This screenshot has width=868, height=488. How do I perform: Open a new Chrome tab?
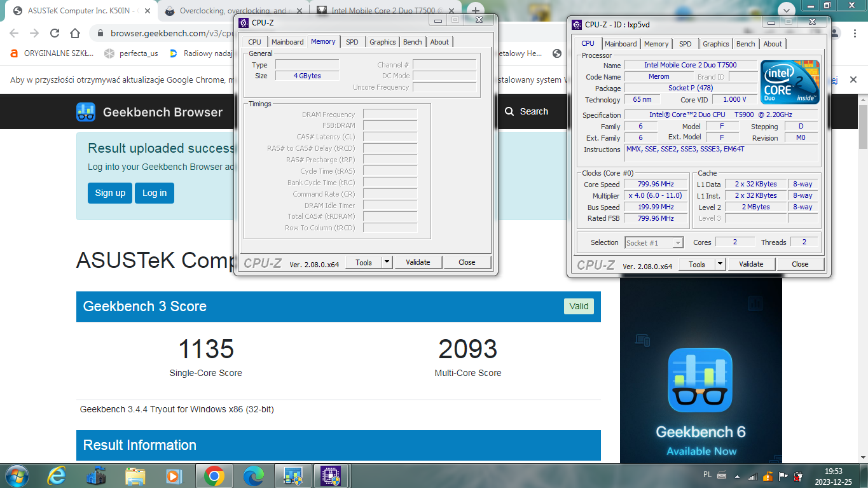pyautogui.click(x=475, y=10)
